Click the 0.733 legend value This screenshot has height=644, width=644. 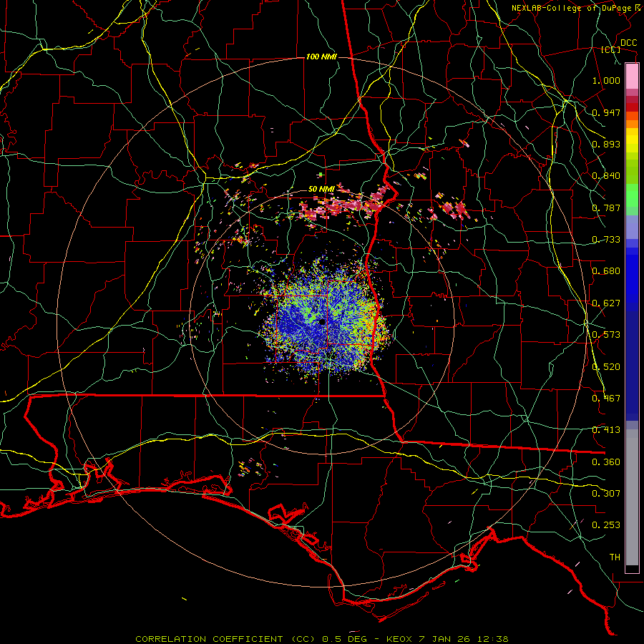606,240
